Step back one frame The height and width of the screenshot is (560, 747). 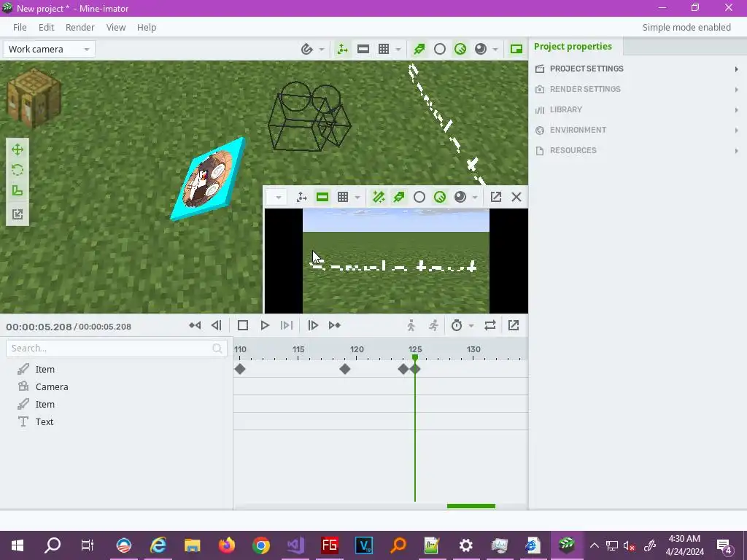click(216, 325)
